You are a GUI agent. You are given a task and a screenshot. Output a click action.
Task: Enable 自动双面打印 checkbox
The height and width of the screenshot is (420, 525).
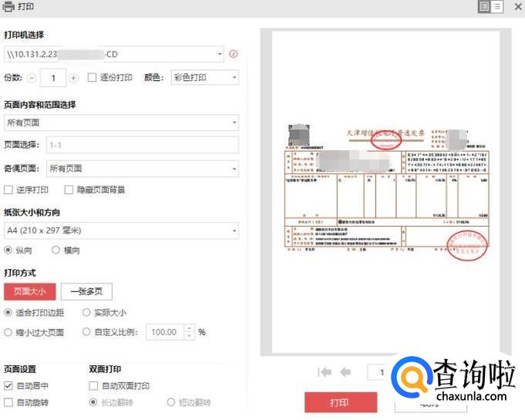pyautogui.click(x=93, y=386)
